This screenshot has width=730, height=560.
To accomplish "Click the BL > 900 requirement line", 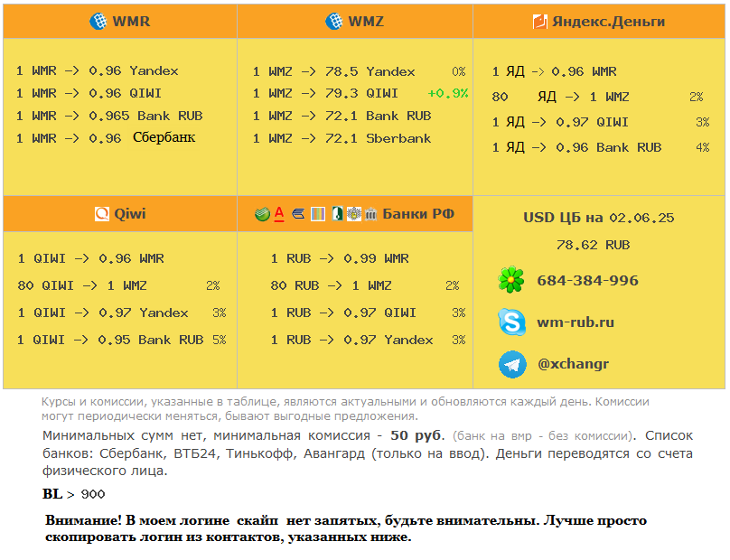I will [73, 494].
